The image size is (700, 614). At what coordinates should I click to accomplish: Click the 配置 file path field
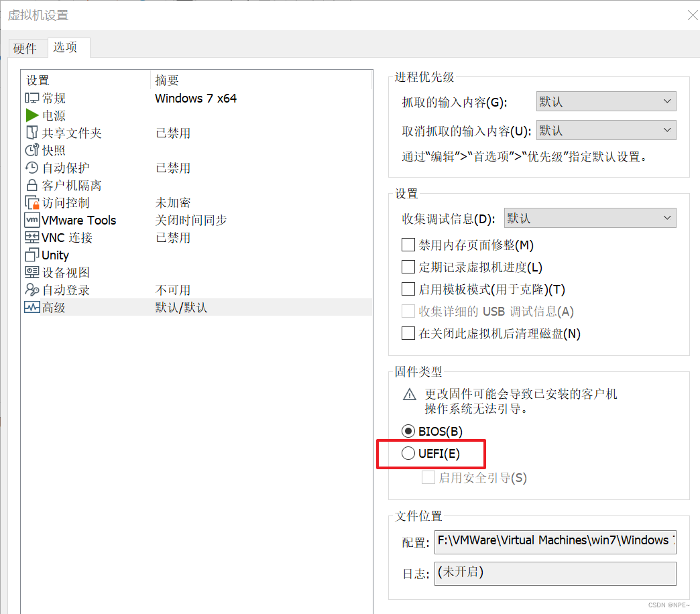[555, 542]
